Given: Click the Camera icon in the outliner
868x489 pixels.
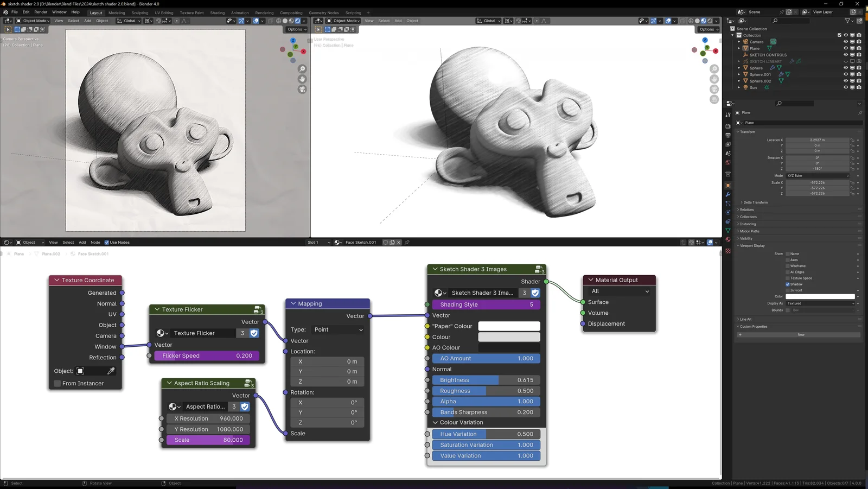Looking at the screenshot, I should coord(745,42).
